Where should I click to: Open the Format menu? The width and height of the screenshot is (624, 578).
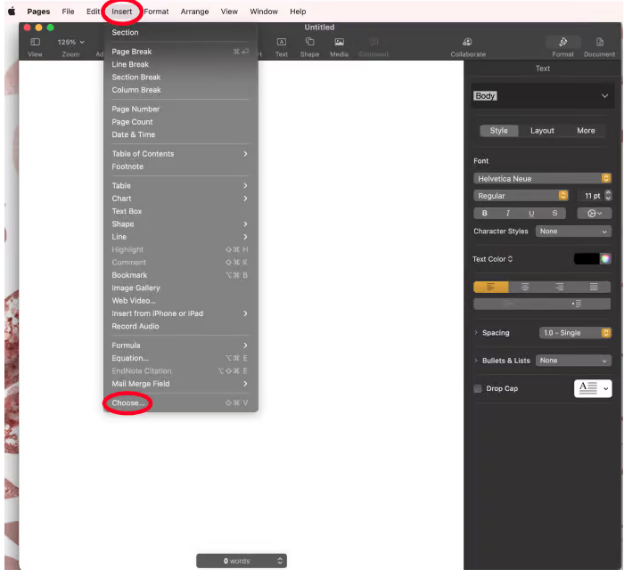(156, 12)
